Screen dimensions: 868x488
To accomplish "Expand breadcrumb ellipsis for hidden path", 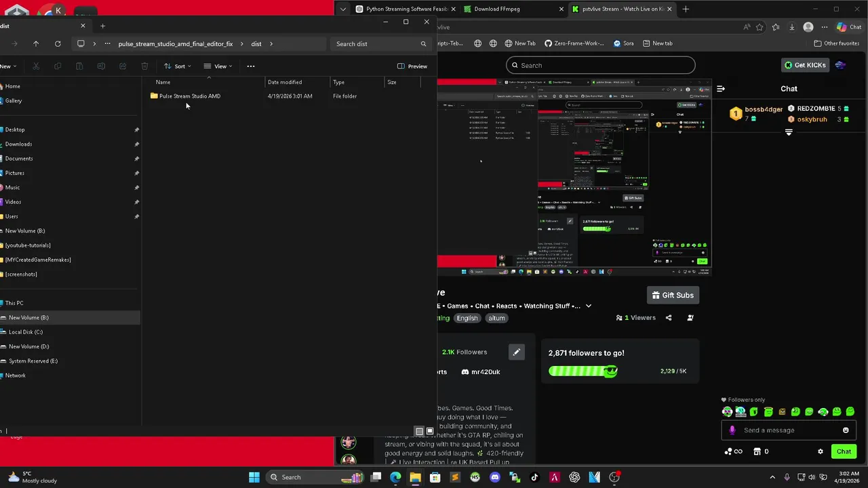I will pyautogui.click(x=107, y=43).
